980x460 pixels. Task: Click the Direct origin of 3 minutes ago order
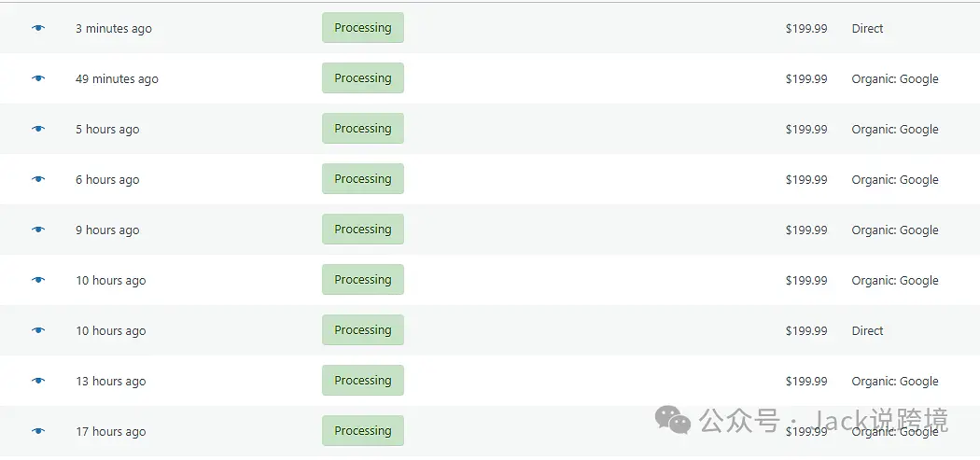click(867, 29)
